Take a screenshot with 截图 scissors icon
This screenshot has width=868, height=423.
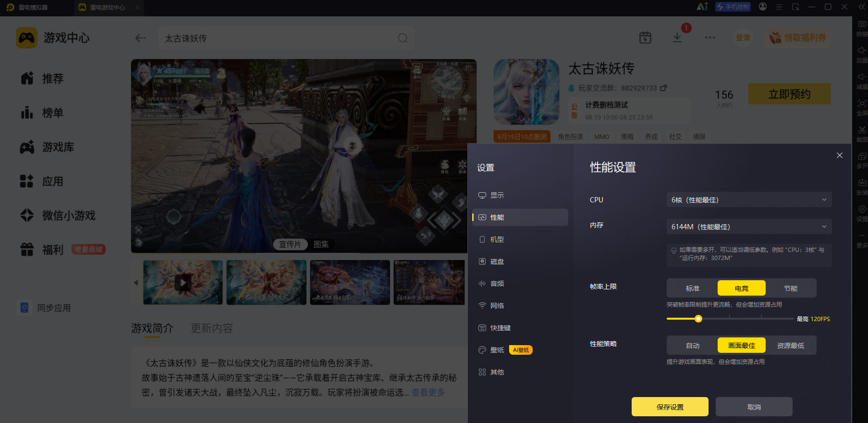coord(862,134)
